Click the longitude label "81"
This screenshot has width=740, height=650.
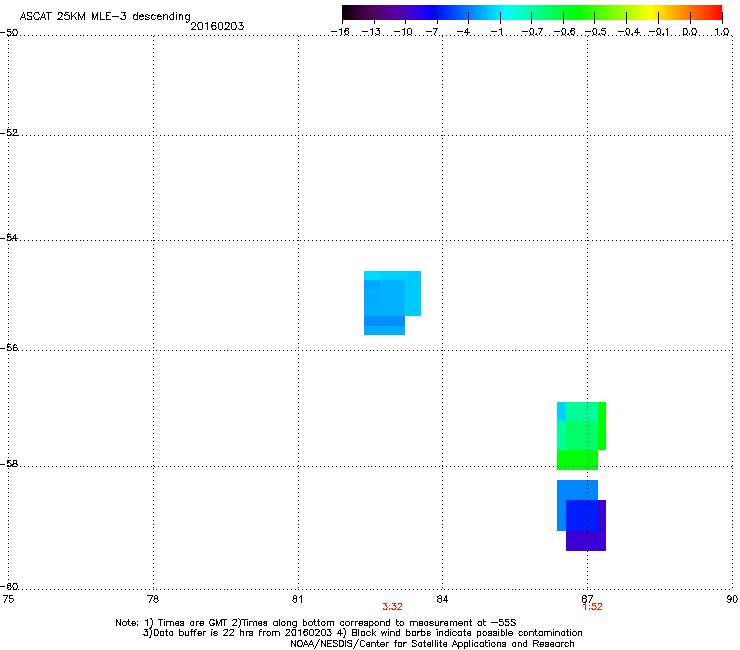tap(297, 599)
